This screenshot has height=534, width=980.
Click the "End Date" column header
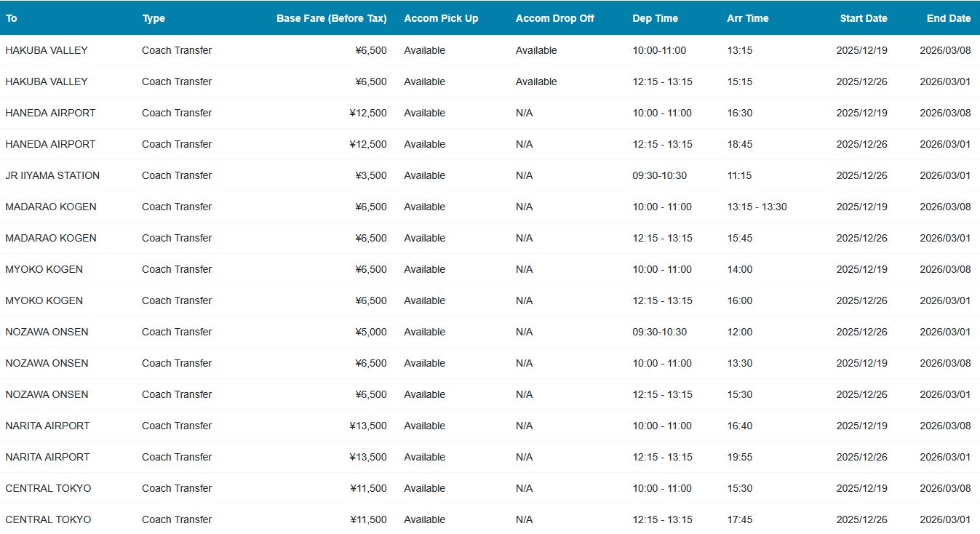click(948, 18)
